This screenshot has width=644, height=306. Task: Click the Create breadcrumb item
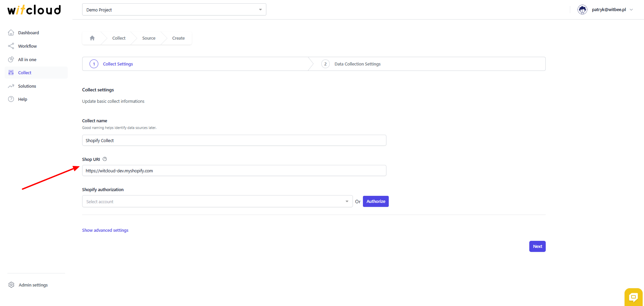click(x=178, y=38)
